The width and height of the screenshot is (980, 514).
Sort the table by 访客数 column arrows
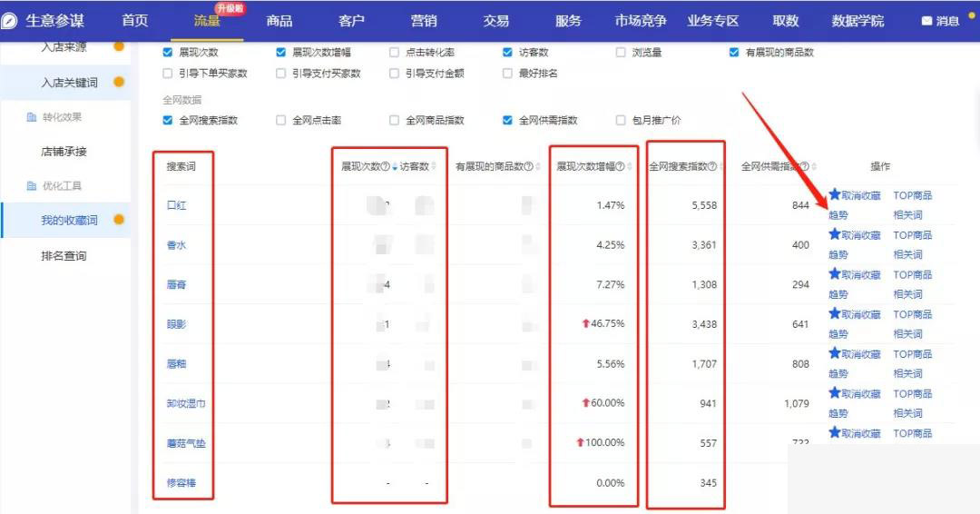[x=434, y=167]
